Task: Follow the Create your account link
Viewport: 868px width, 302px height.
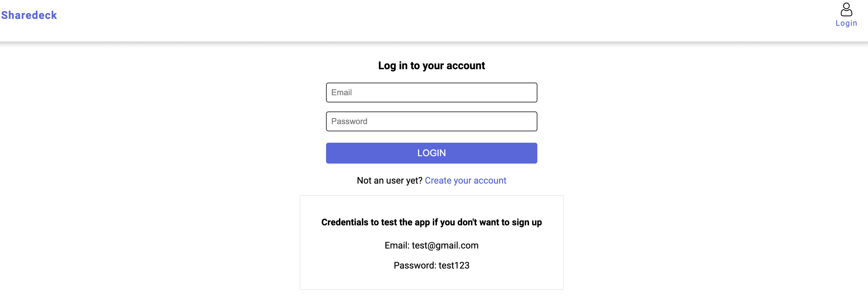Action: (465, 180)
